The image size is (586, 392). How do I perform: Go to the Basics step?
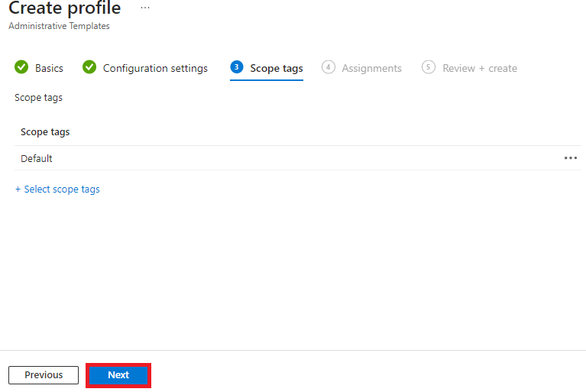pyautogui.click(x=39, y=68)
